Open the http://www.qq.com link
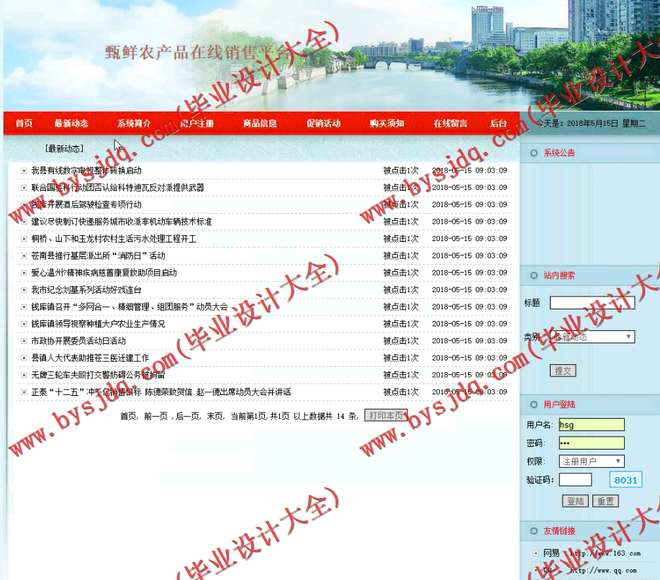Image resolution: width=660 pixels, height=580 pixels. tap(603, 571)
